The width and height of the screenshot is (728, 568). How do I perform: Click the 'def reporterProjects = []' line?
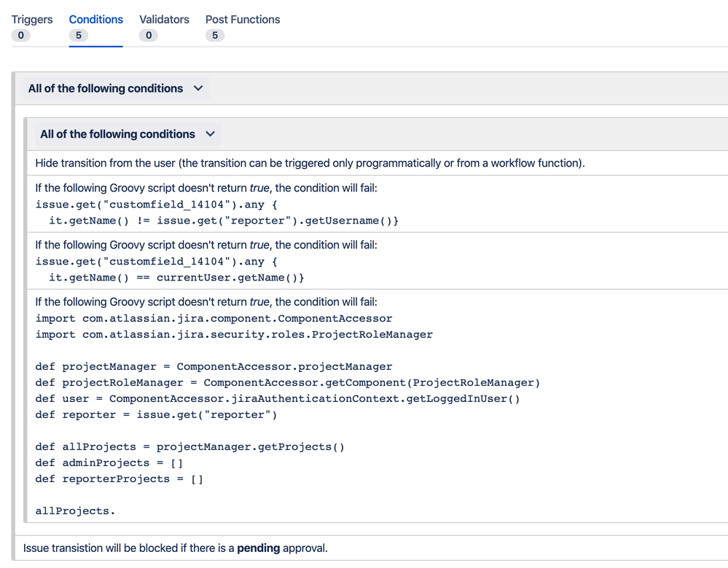pos(120,479)
